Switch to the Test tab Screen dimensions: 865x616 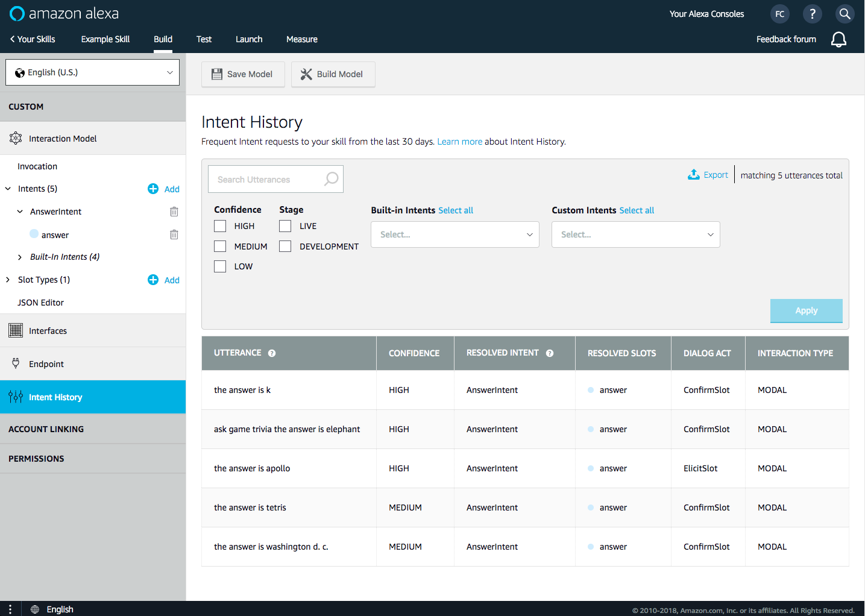pos(204,39)
